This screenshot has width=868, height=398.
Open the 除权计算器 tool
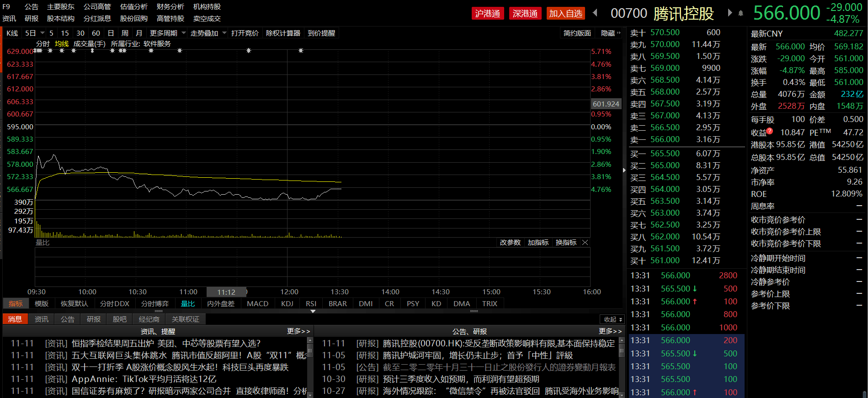pyautogui.click(x=283, y=33)
